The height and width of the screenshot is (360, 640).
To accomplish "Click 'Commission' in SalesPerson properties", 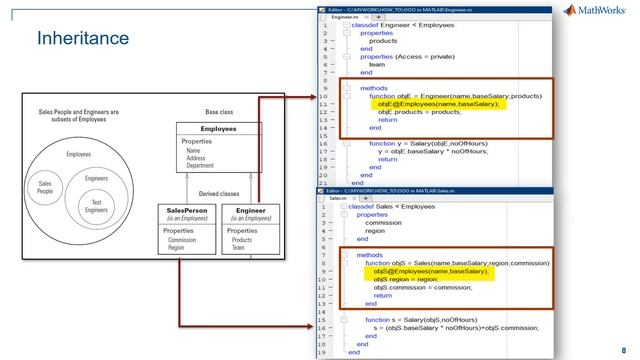I will tap(182, 240).
